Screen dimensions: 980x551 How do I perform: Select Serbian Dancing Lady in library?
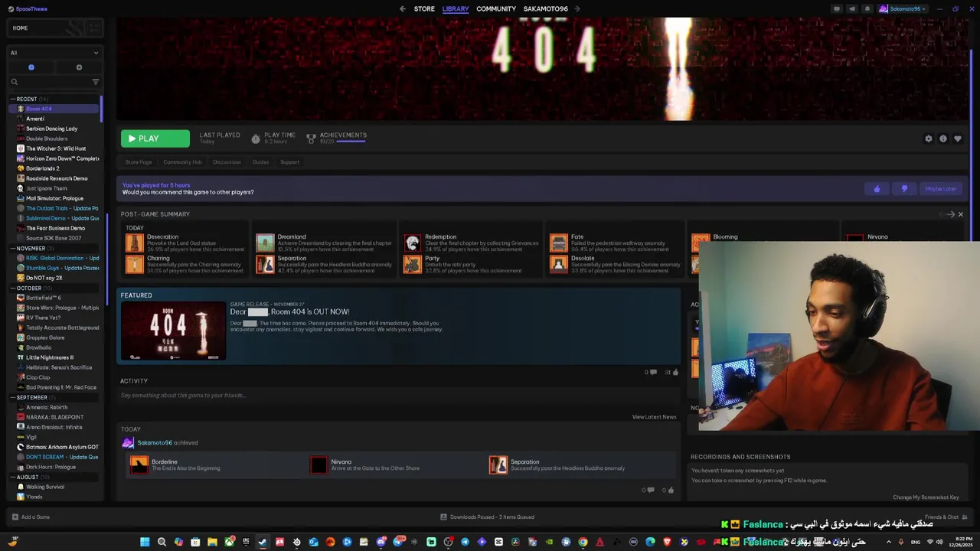pyautogui.click(x=51, y=129)
